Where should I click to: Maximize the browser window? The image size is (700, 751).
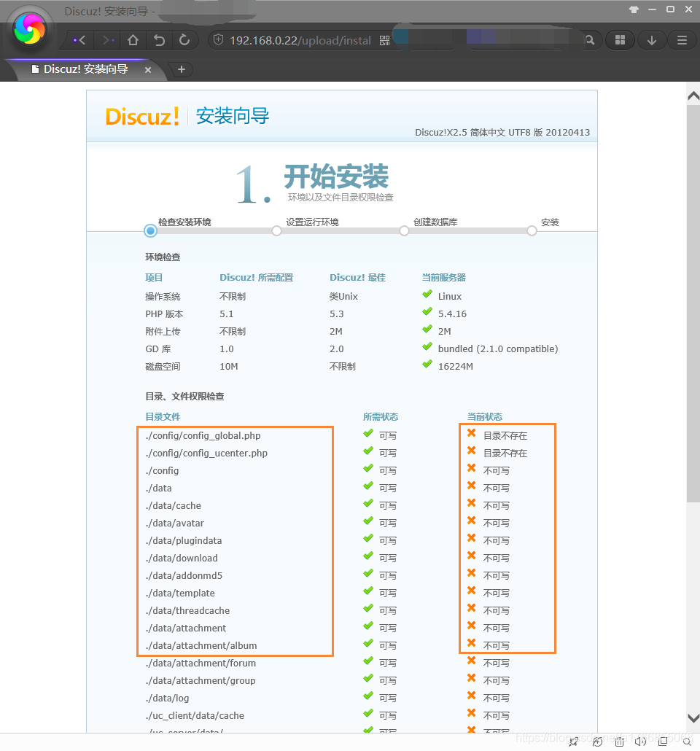coord(670,9)
